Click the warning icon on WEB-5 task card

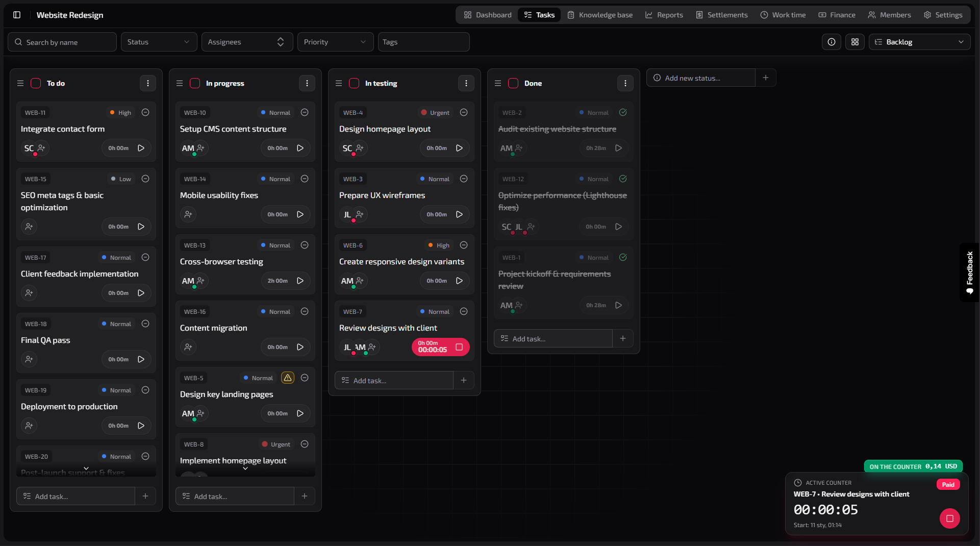click(x=287, y=378)
